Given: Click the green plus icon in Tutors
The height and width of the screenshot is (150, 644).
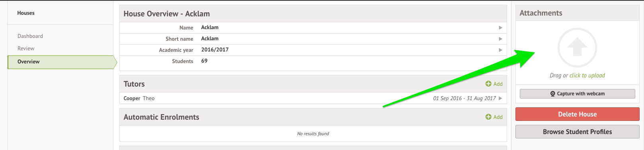Looking at the screenshot, I should [x=488, y=84].
